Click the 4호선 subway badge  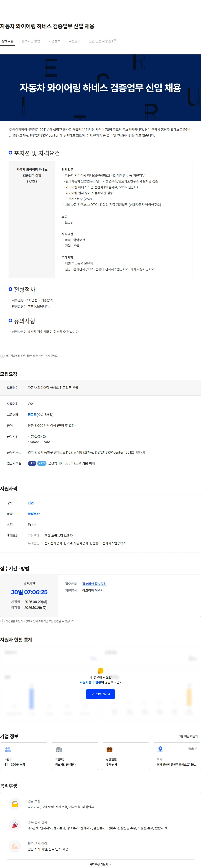42,463
